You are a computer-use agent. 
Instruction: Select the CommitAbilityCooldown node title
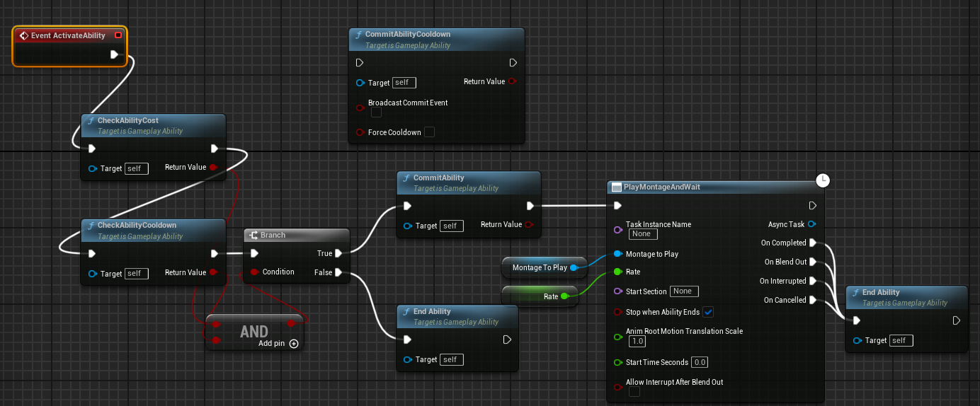click(408, 34)
